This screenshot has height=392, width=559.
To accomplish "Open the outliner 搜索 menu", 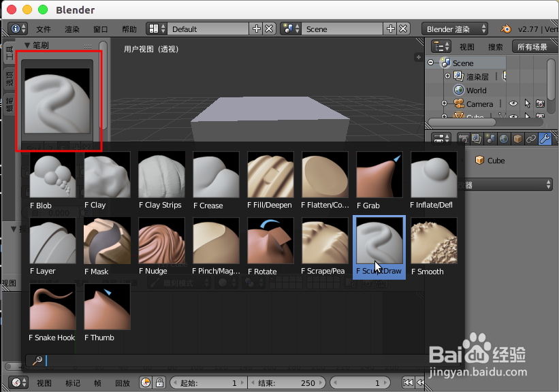I will point(496,47).
